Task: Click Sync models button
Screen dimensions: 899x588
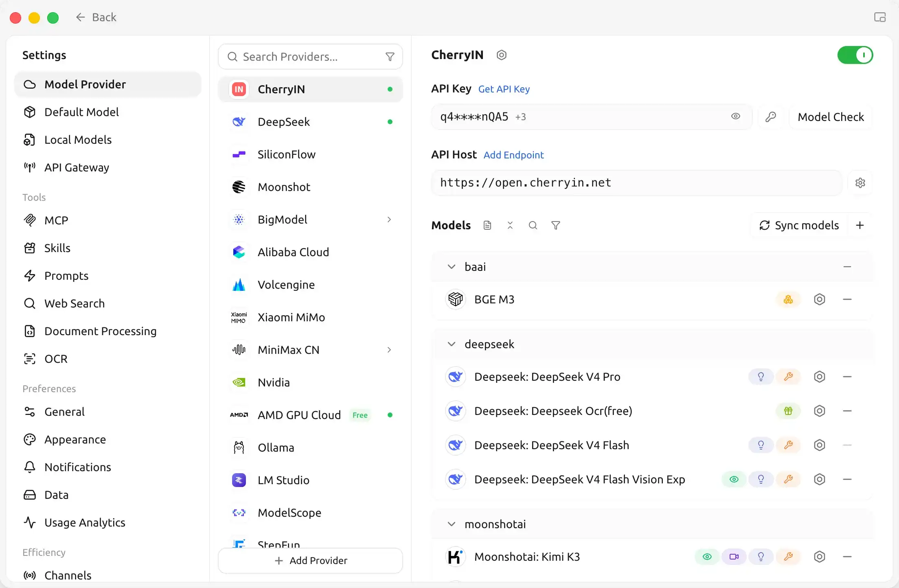Action: click(799, 225)
